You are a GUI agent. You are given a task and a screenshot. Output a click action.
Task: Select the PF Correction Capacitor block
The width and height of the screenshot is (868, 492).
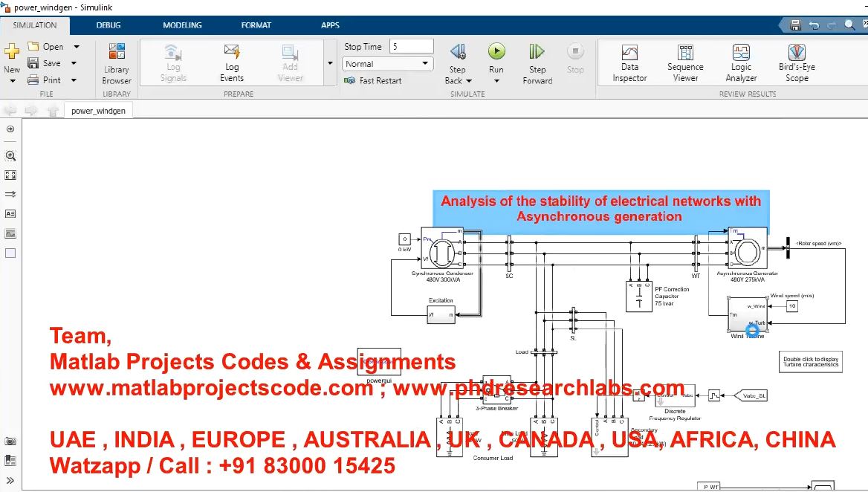(x=639, y=297)
